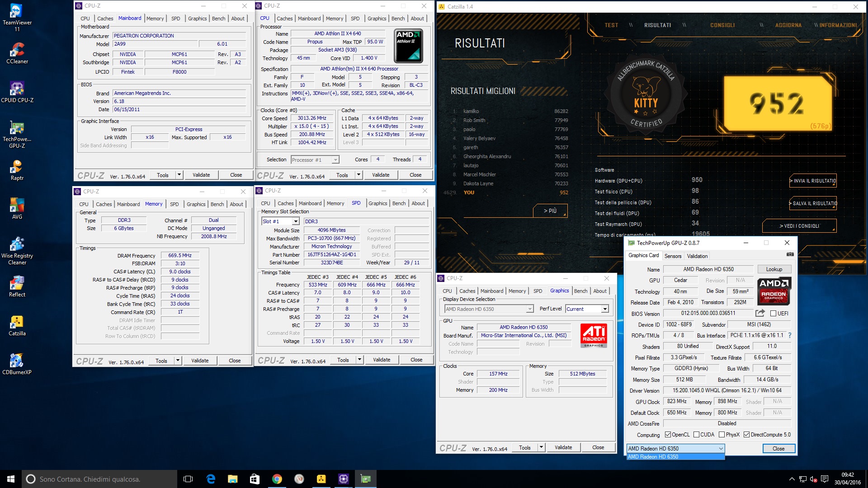Open Task View on the taskbar

pos(188,479)
